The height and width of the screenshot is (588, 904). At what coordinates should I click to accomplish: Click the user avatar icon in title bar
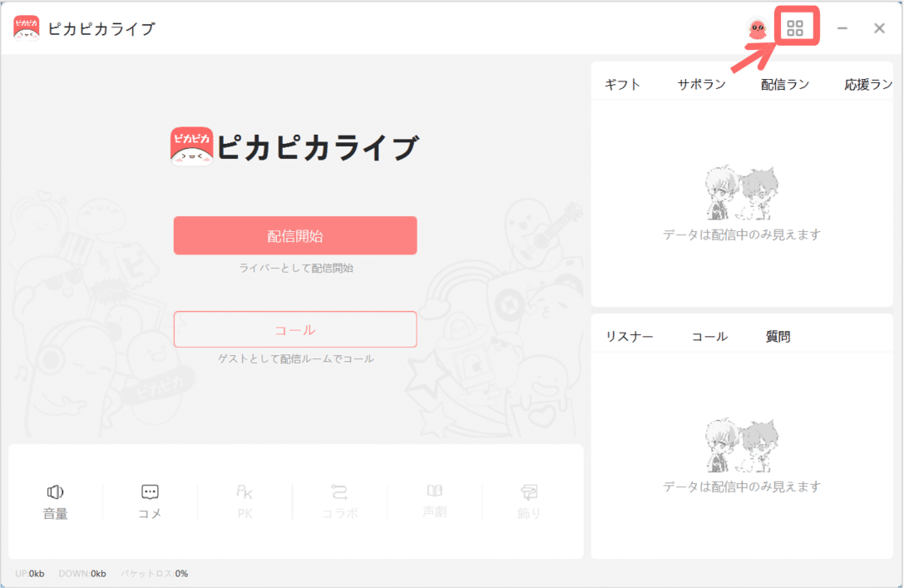tap(757, 27)
